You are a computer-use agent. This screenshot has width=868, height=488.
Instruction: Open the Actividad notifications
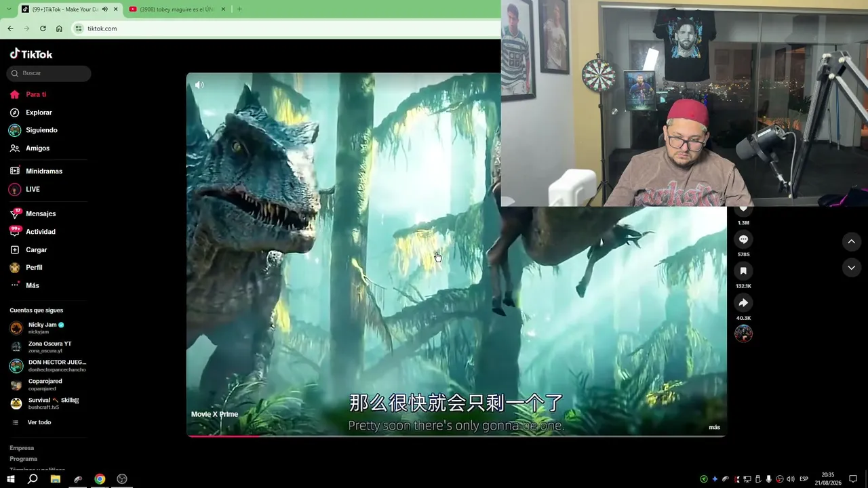point(33,232)
